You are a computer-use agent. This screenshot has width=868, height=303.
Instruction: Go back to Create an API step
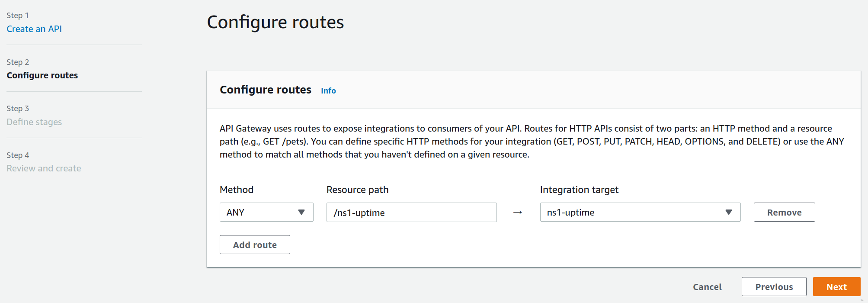(34, 29)
